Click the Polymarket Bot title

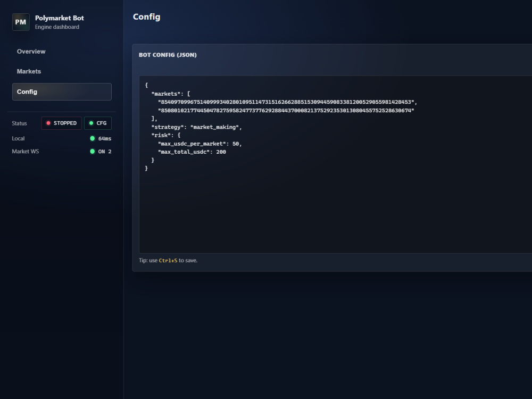pyautogui.click(x=60, y=18)
